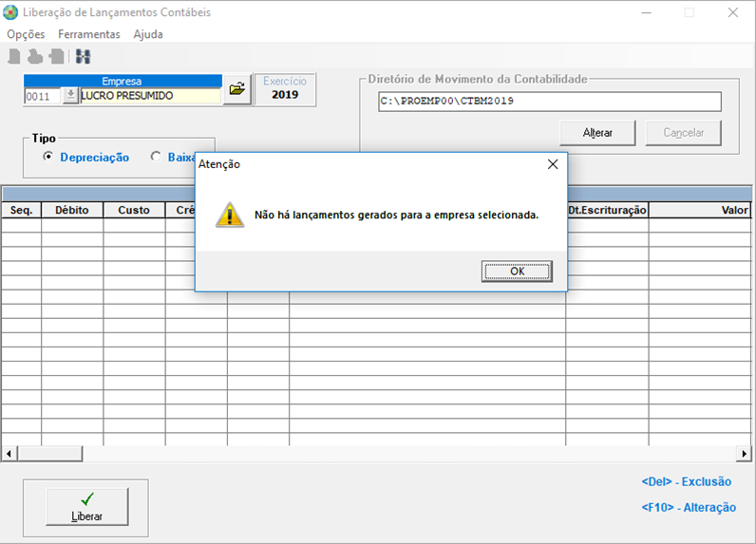The width and height of the screenshot is (756, 544).
Task: Click the horizontal scrollbar left arrow
Action: click(x=9, y=454)
